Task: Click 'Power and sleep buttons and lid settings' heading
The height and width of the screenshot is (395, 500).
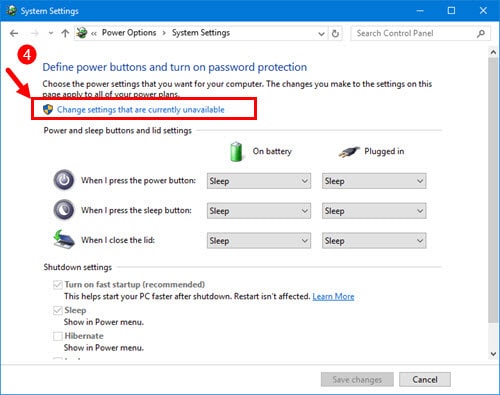Action: 118,130
